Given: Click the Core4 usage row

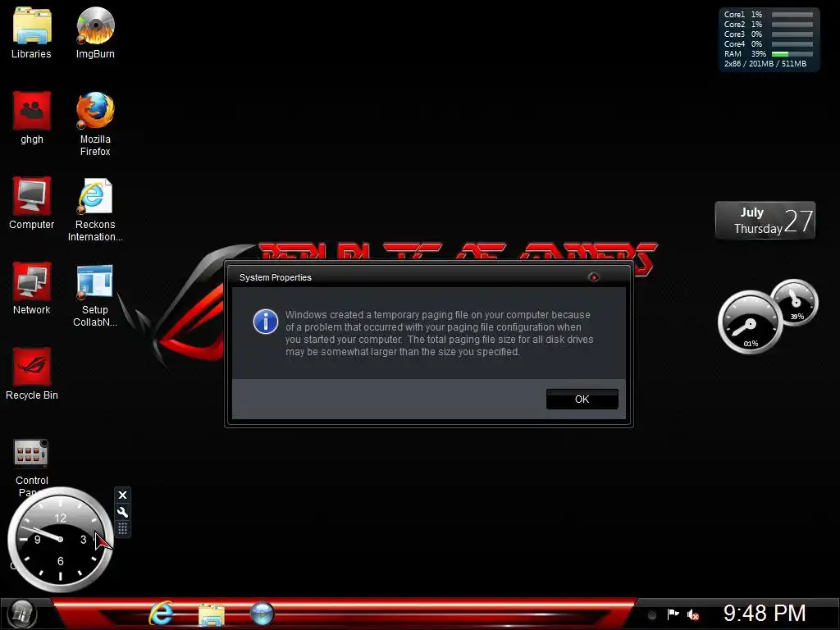Looking at the screenshot, I should pos(768,44).
